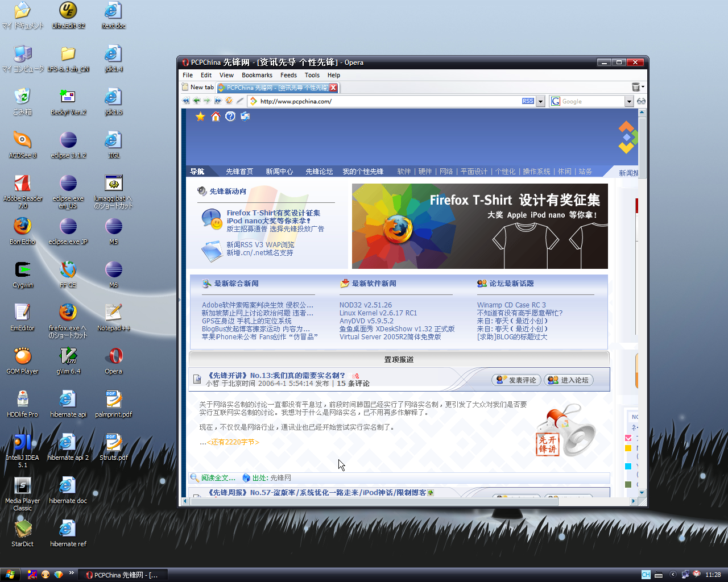
Task: Click the blue question mark help icon
Action: (230, 117)
